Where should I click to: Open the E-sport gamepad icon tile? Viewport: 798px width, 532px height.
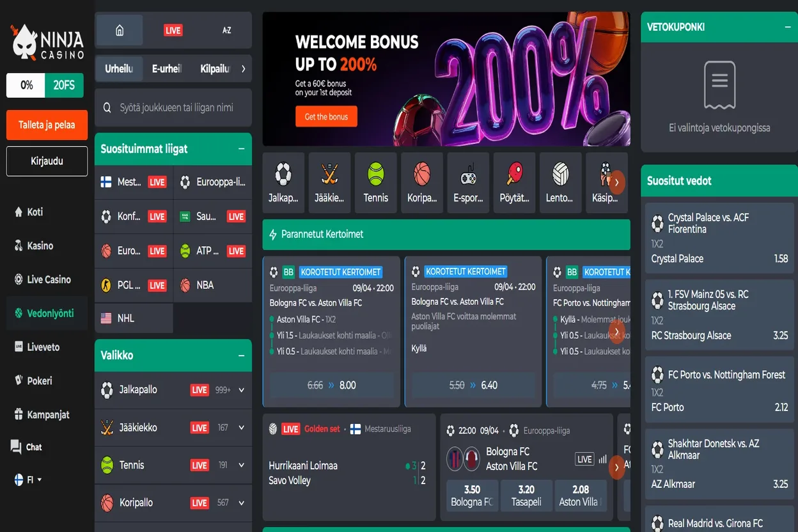point(468,182)
